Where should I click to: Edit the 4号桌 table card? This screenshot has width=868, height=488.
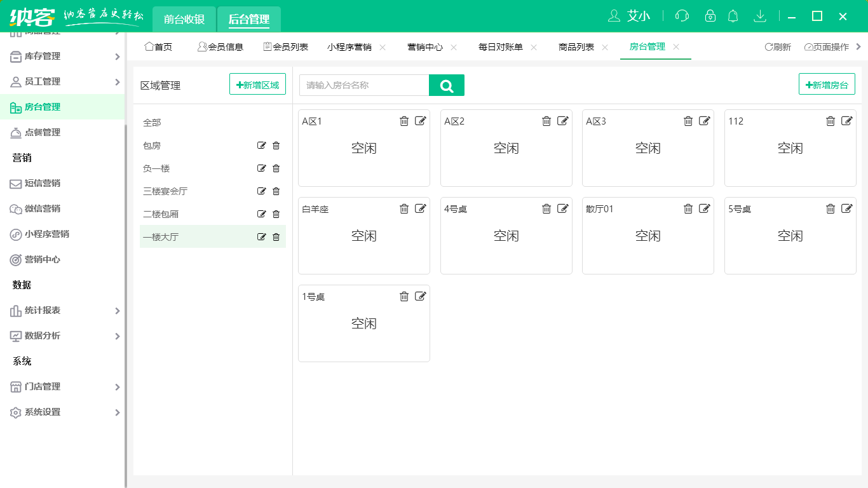[x=562, y=208]
